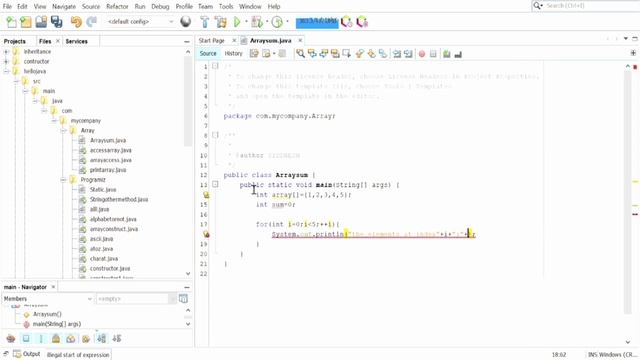The width and height of the screenshot is (640, 360).
Task: Click the Toggle Breakpoint red circle icon
Action: [422, 54]
